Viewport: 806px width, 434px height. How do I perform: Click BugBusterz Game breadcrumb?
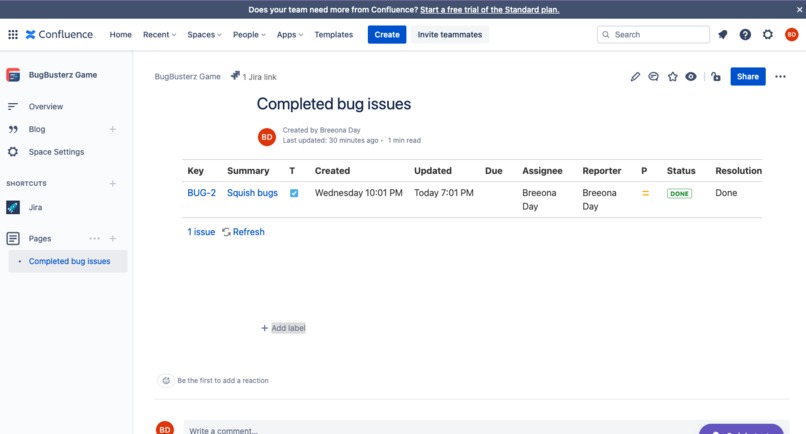pos(188,77)
